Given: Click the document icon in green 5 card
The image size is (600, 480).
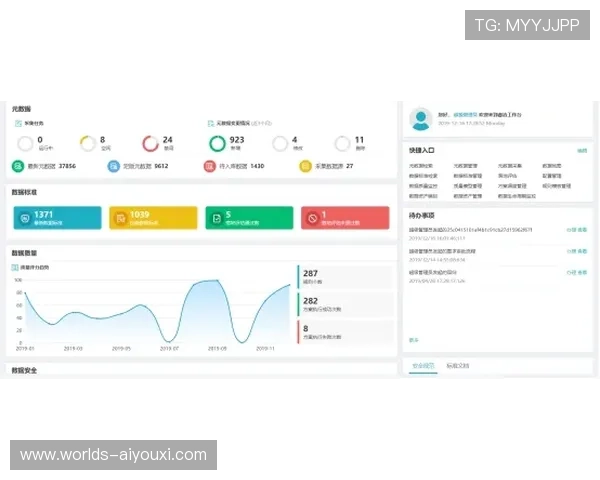Looking at the screenshot, I should (216, 217).
